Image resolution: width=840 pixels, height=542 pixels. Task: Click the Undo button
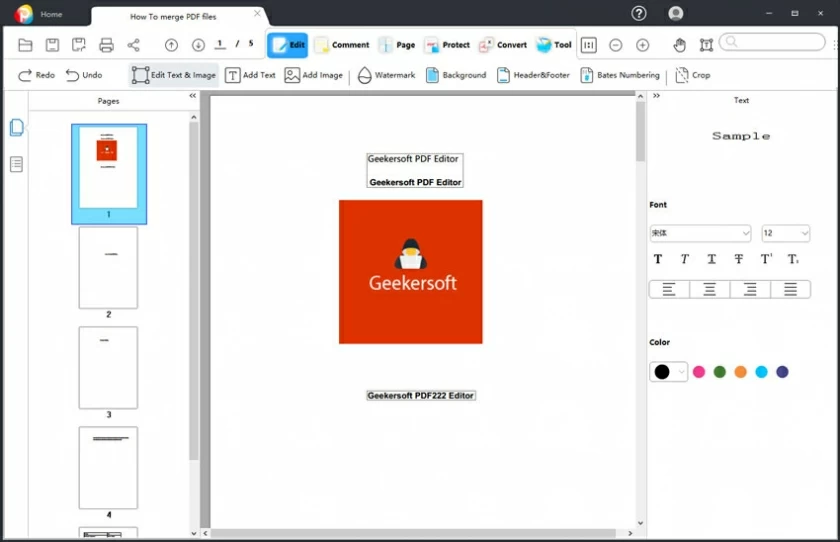point(84,75)
